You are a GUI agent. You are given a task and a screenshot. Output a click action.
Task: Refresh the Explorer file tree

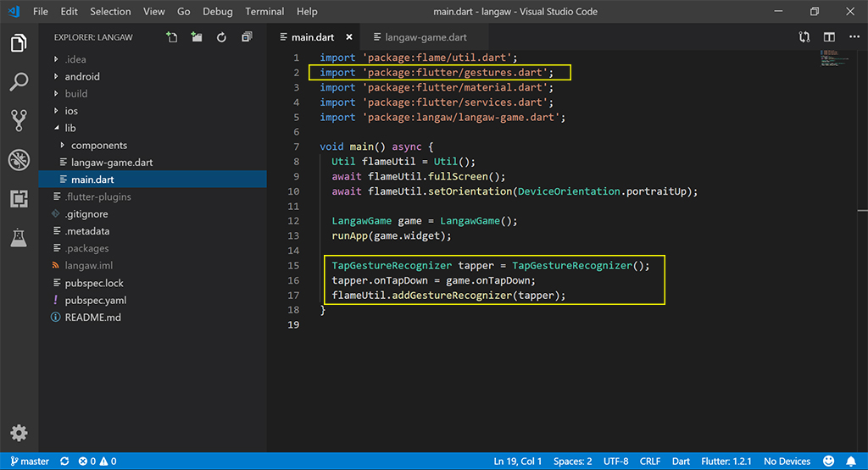coord(221,37)
